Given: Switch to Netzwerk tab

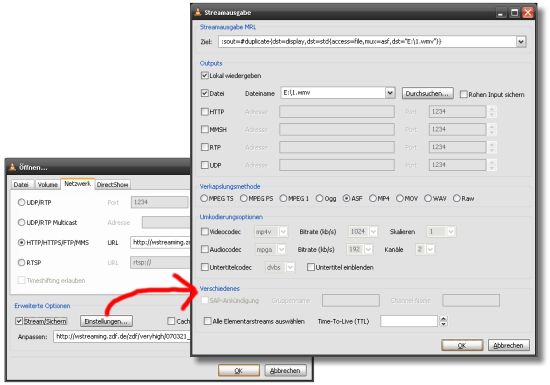Looking at the screenshot, I should click(x=78, y=184).
